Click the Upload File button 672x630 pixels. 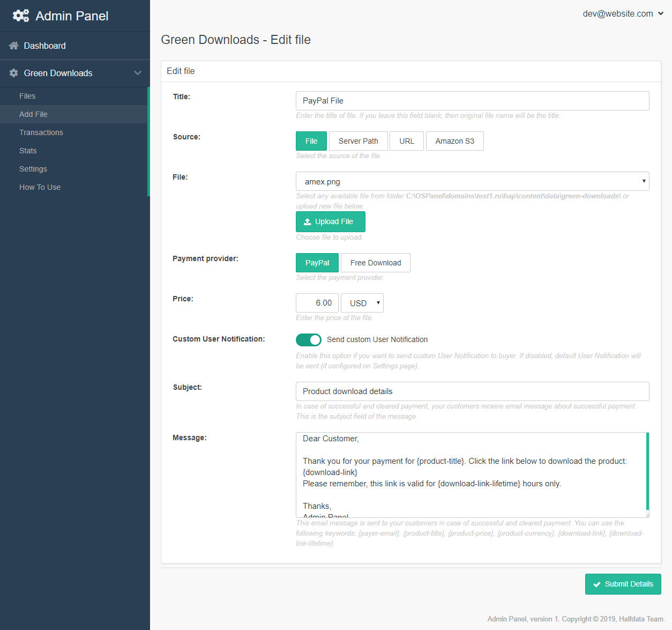click(330, 221)
